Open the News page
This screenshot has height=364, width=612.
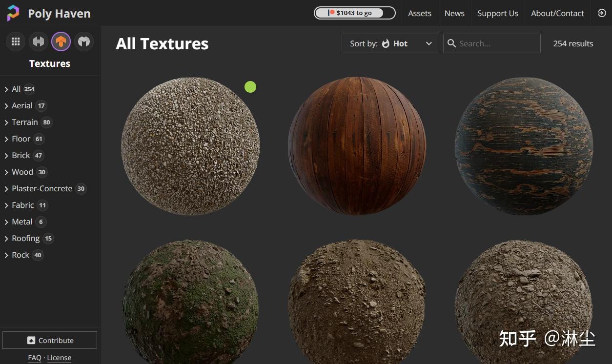454,13
